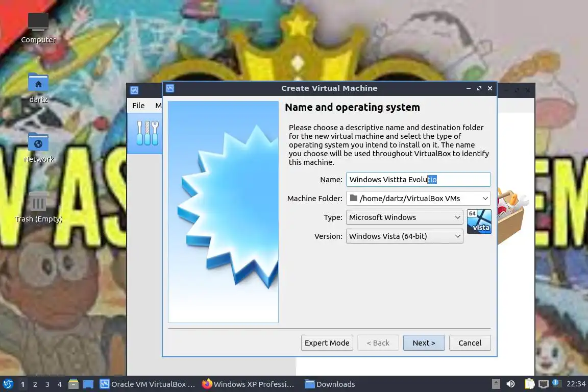Open the dartz home folder icon
Image resolution: width=588 pixels, height=392 pixels.
point(38,88)
